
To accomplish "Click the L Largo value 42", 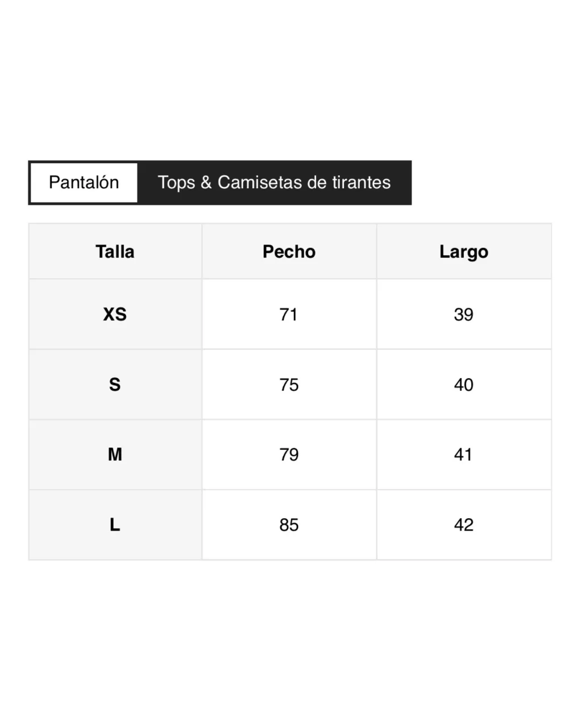I will (x=463, y=524).
